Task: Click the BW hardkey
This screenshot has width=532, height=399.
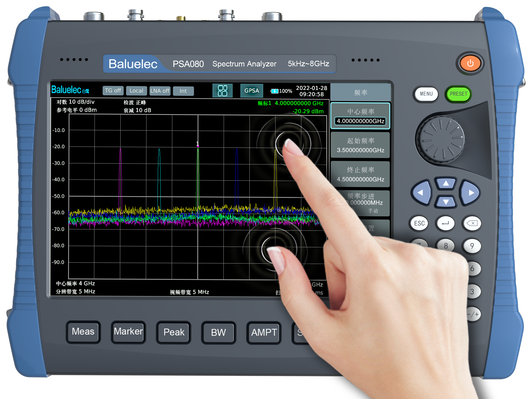Action: (218, 333)
